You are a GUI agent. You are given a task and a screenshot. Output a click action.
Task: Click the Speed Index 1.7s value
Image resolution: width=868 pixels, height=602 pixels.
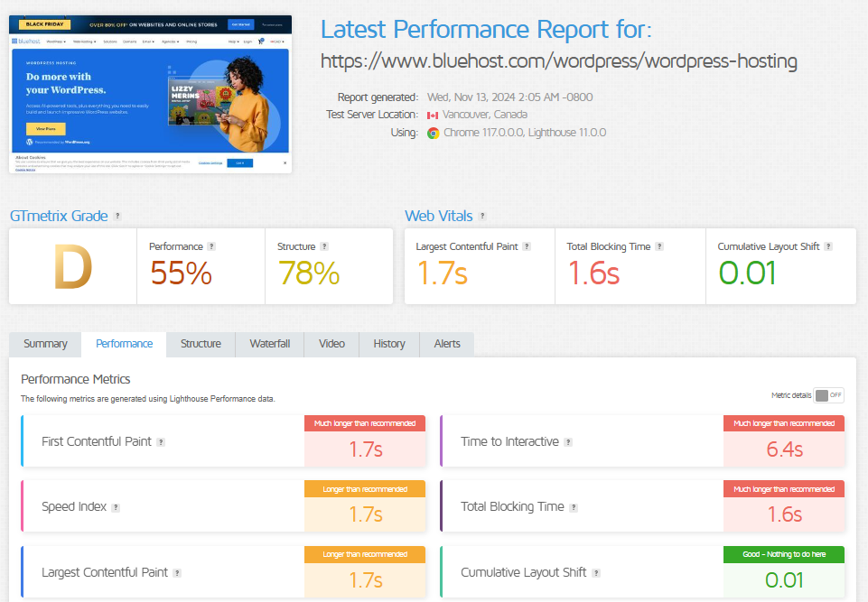pyautogui.click(x=366, y=514)
